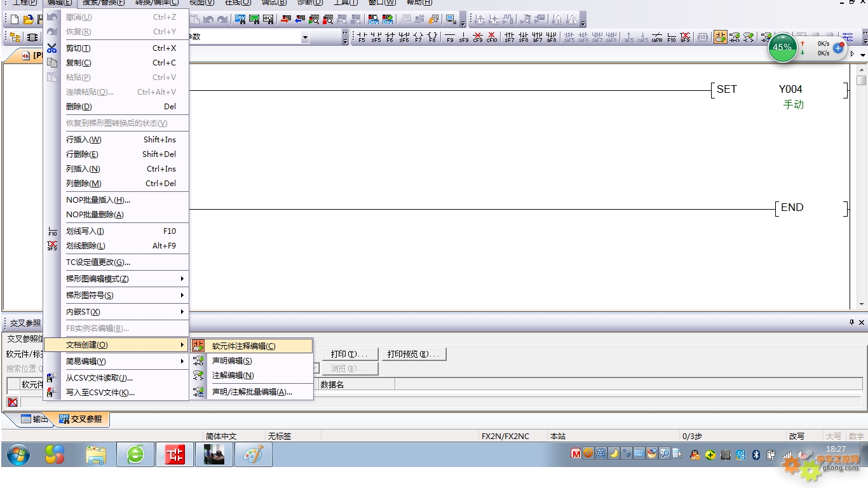Click the sF8 falling pulse contact icon
The width and height of the screenshot is (868, 488).
pos(524,37)
